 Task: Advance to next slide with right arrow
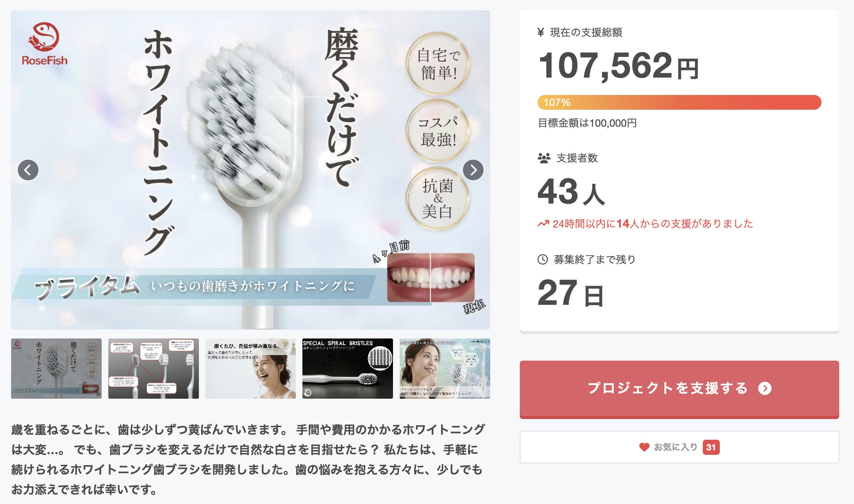click(473, 170)
